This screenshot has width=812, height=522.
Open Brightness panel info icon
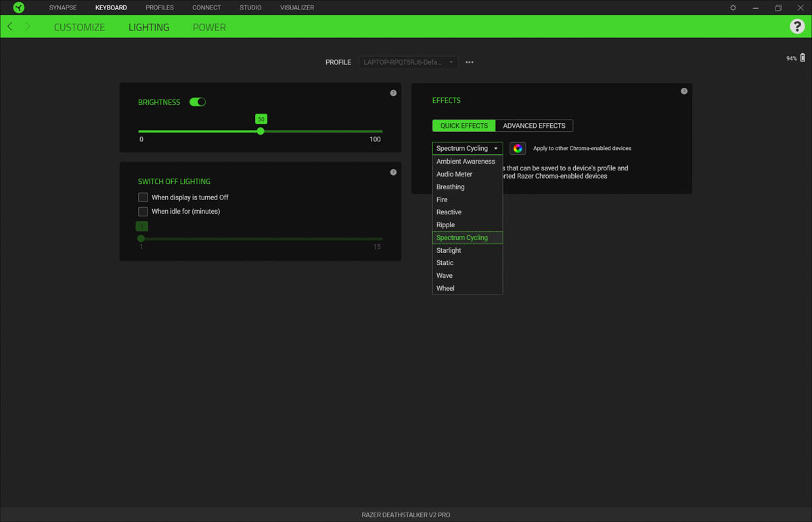coord(393,93)
